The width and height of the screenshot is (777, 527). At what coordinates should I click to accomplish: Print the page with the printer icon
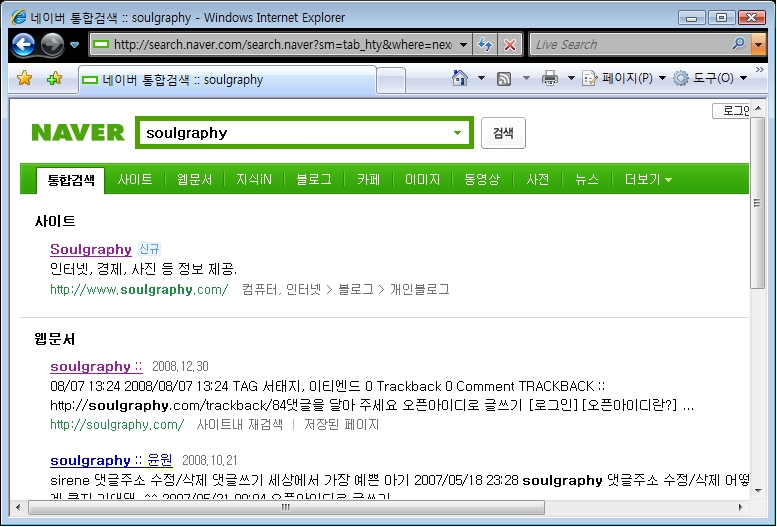click(550, 78)
